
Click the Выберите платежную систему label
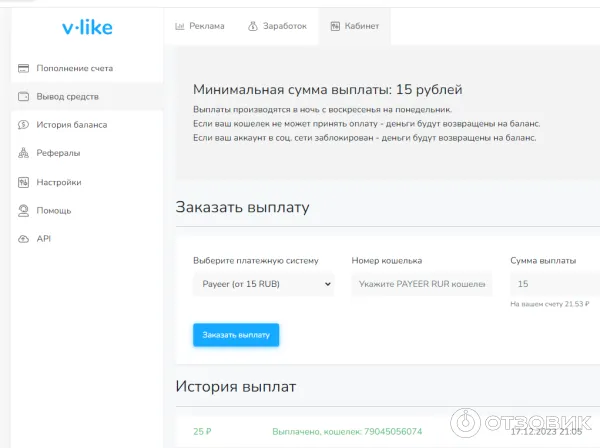[x=256, y=261]
